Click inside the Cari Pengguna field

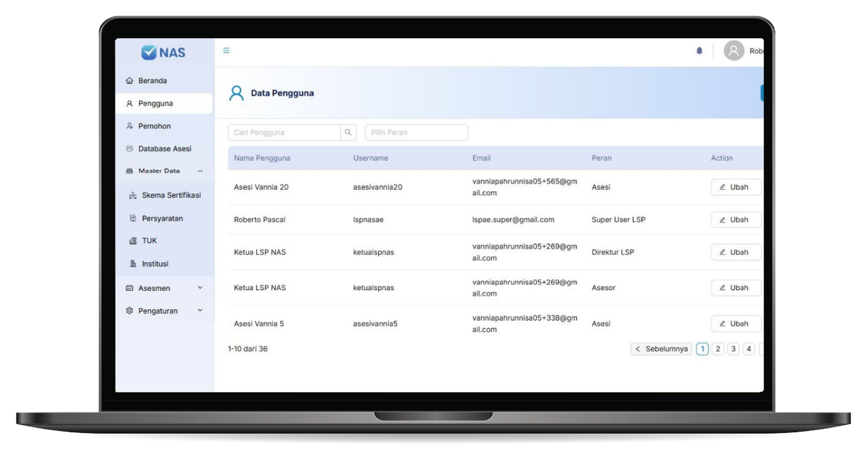point(281,132)
